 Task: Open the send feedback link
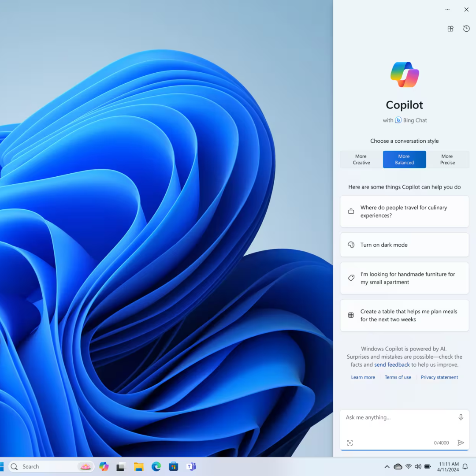point(392,365)
